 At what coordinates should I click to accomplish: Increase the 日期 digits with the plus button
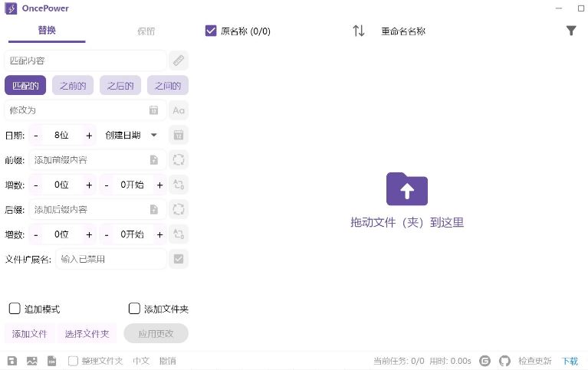[x=89, y=136]
